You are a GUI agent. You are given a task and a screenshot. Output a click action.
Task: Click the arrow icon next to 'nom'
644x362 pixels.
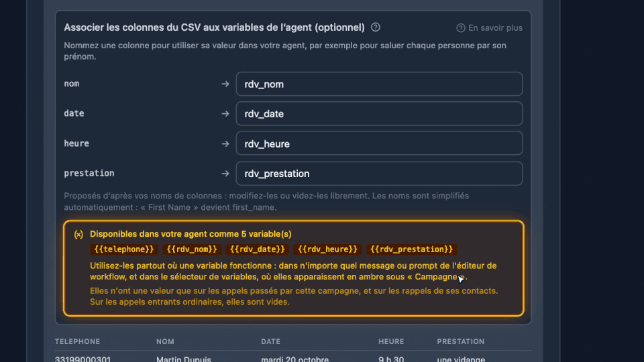coord(225,84)
